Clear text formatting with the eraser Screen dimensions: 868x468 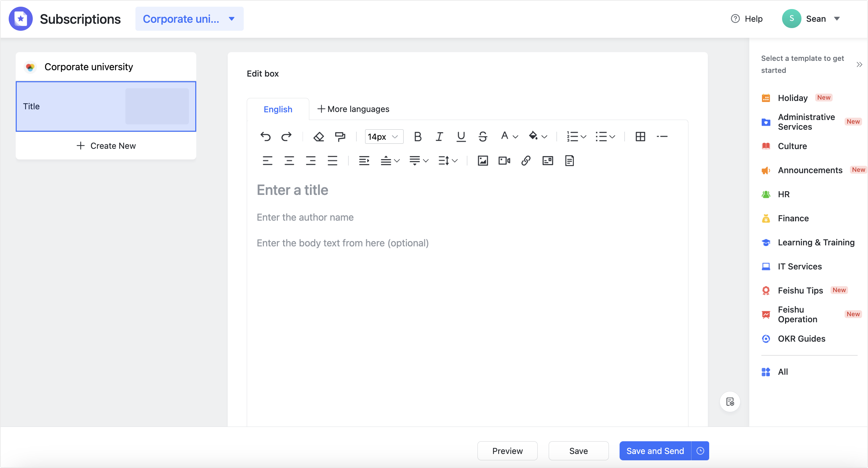[318, 136]
